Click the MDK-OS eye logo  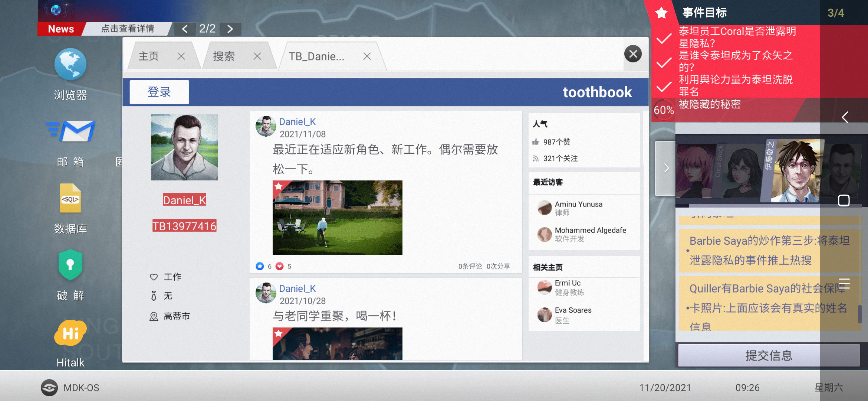[49, 388]
